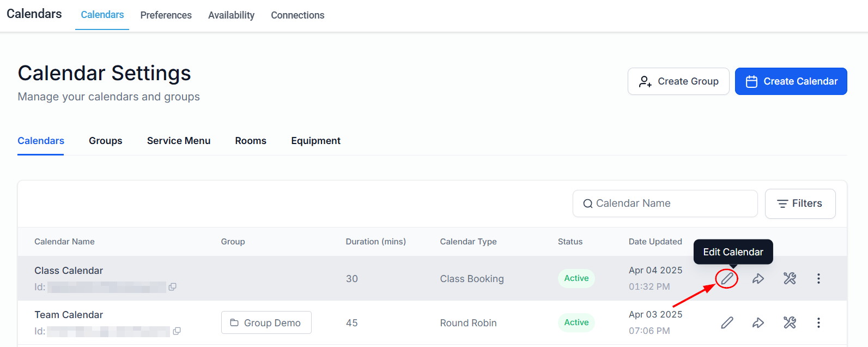The image size is (868, 347).
Task: Open Availability in the top navigation
Action: point(231,15)
